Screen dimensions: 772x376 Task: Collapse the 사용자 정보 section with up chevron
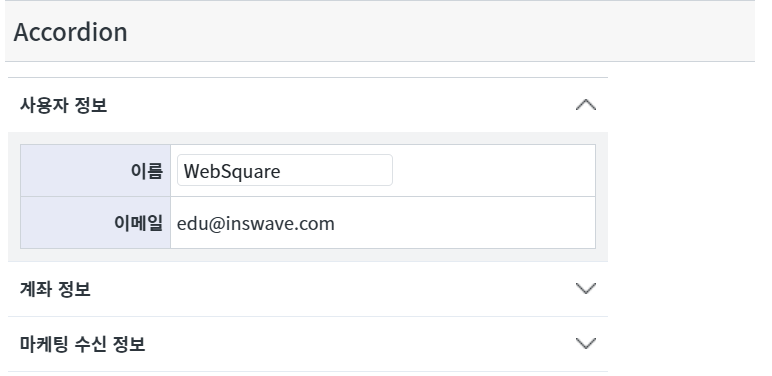(x=585, y=105)
